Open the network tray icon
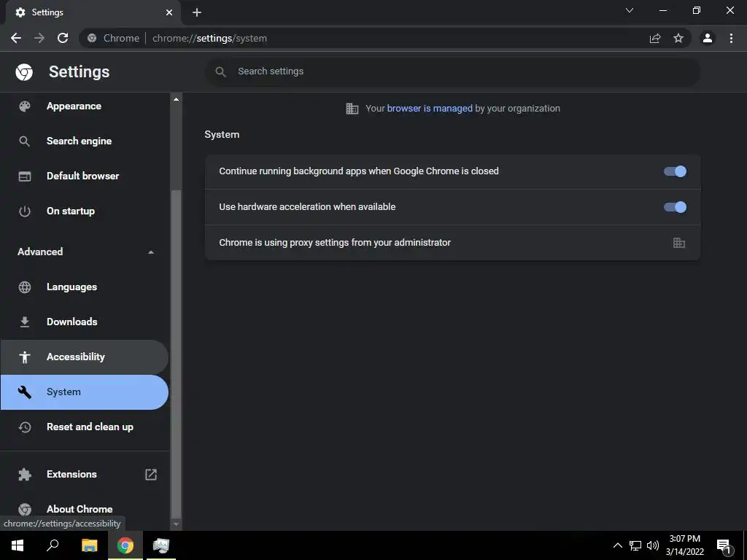This screenshot has height=560, width=747. 635,545
